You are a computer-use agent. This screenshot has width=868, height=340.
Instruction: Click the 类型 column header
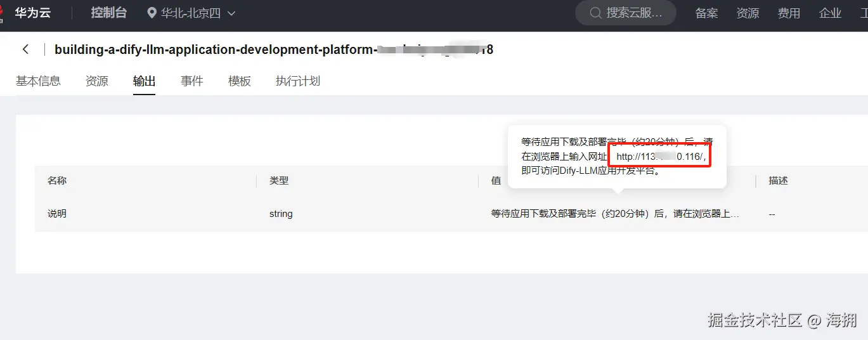click(x=279, y=181)
